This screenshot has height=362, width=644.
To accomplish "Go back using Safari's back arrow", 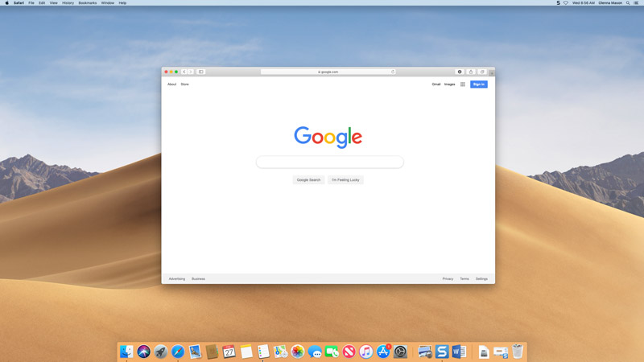I will click(x=184, y=72).
